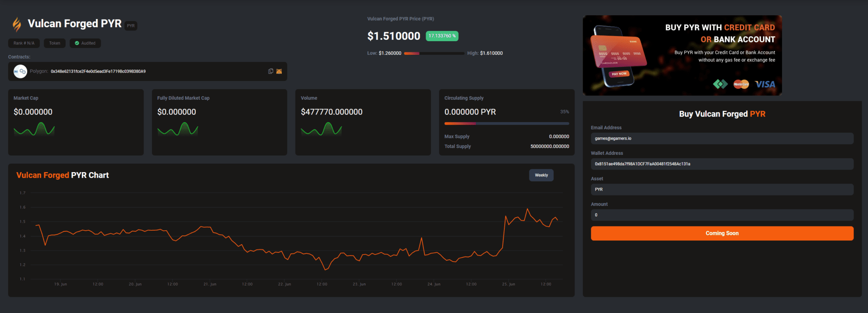
Task: Click the Fully Diluted Market Cap sparkline
Action: pyautogui.click(x=178, y=129)
